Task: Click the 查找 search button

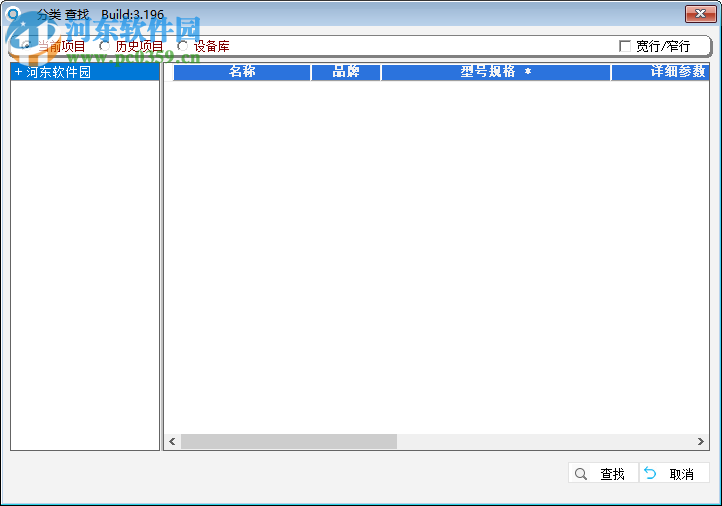Action: [x=603, y=473]
